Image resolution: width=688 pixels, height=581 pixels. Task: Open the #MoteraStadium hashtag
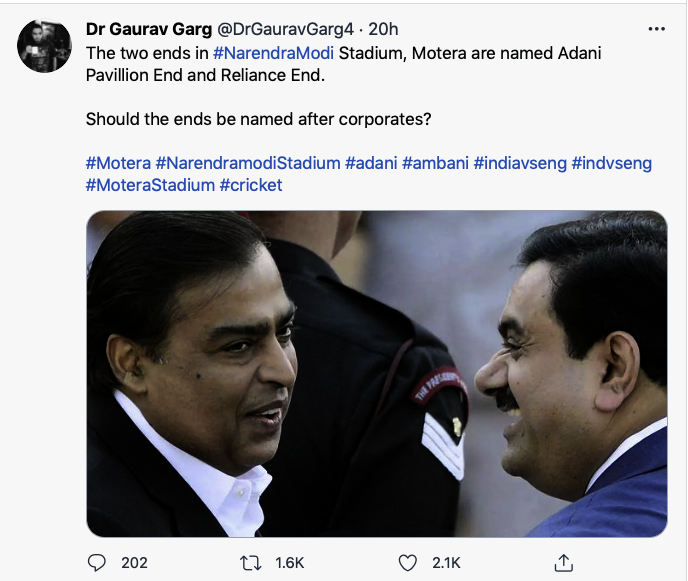point(150,185)
